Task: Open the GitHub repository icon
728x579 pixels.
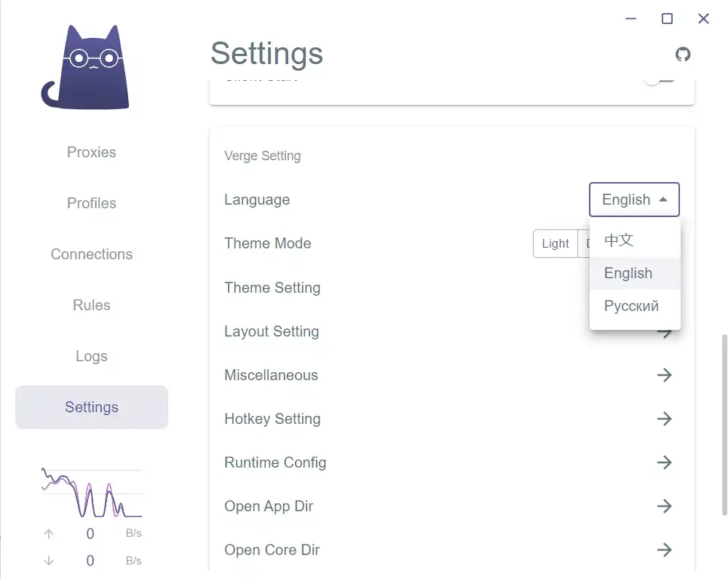Action: [x=683, y=55]
